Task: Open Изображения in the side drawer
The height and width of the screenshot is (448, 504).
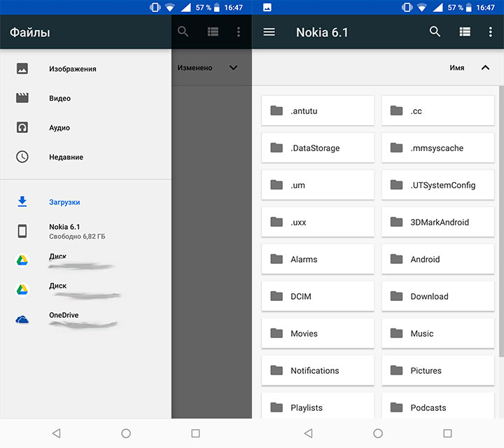Action: [72, 69]
